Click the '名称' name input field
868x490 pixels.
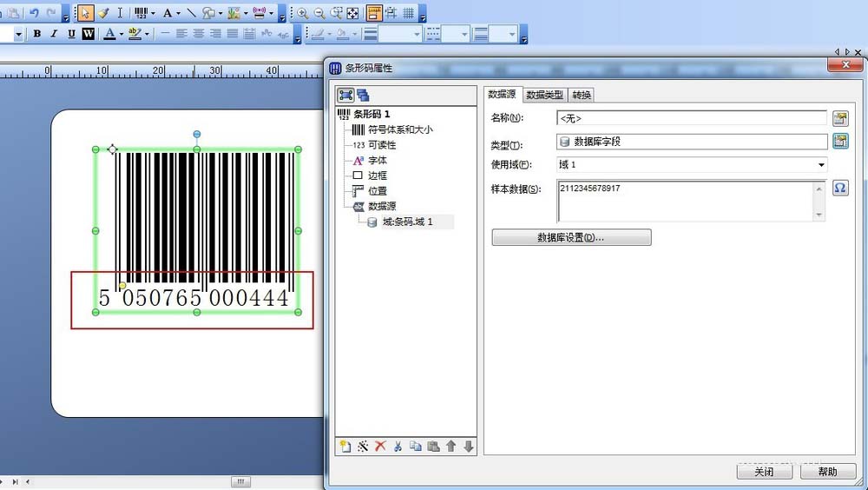coord(692,118)
